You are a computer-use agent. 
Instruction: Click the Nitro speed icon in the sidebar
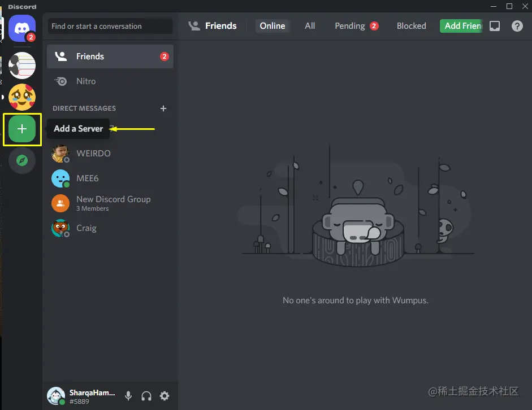[61, 81]
